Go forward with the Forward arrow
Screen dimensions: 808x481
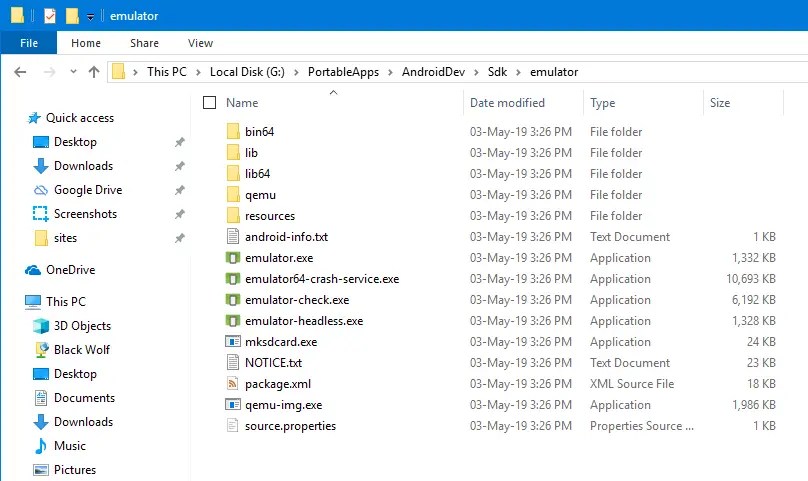[49, 72]
